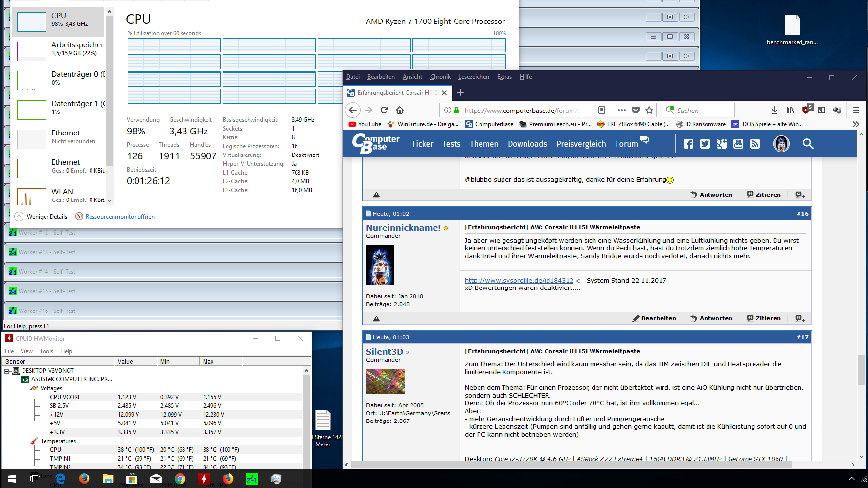This screenshot has width=868, height=488.
Task: Open Task View on the taskbar
Action: [x=35, y=479]
